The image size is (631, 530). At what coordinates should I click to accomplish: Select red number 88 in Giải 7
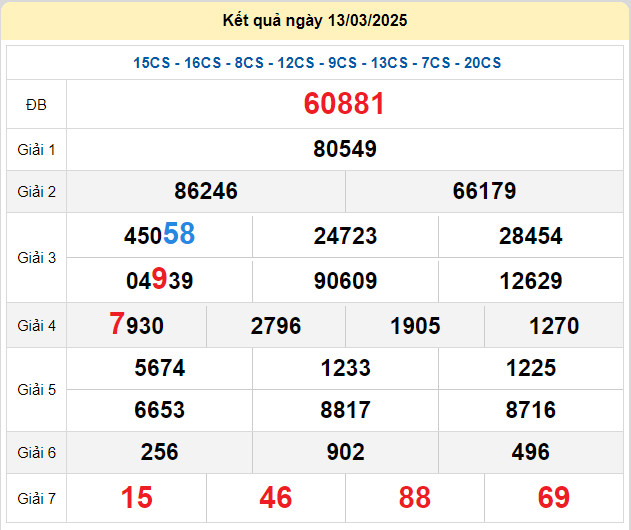click(x=415, y=497)
